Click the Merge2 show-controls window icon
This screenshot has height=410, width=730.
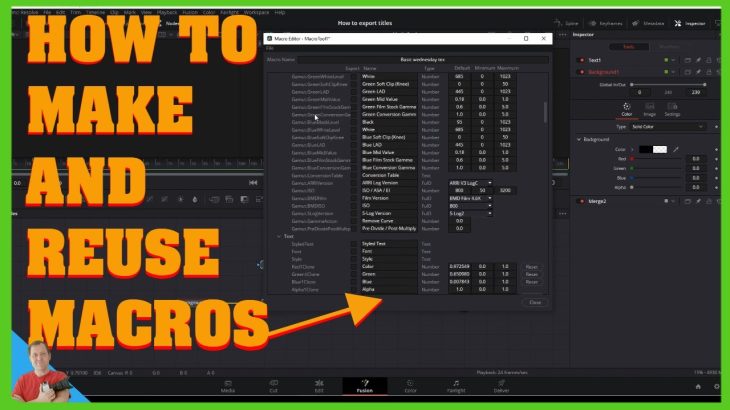click(x=688, y=201)
